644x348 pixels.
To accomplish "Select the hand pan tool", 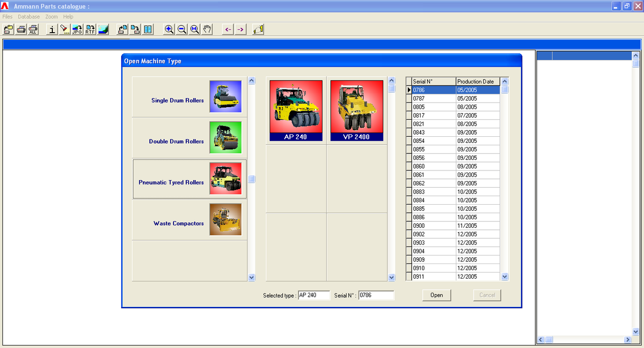I will coord(207,29).
